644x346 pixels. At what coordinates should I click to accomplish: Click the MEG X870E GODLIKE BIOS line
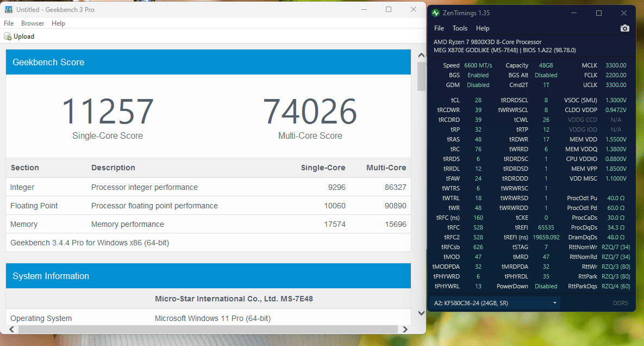click(x=505, y=50)
